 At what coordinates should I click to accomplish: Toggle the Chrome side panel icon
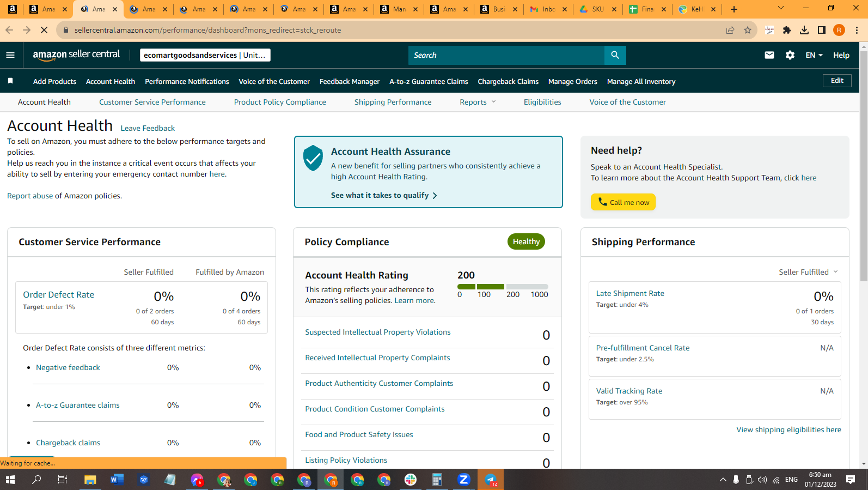[x=822, y=30]
